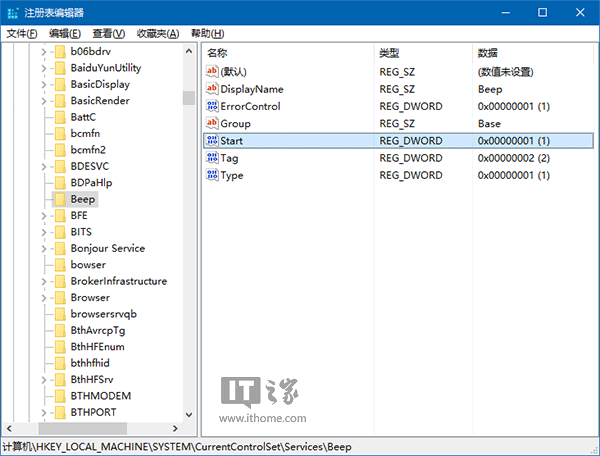This screenshot has height=456, width=600.
Task: Expand the BFE tree node
Action: [43, 216]
